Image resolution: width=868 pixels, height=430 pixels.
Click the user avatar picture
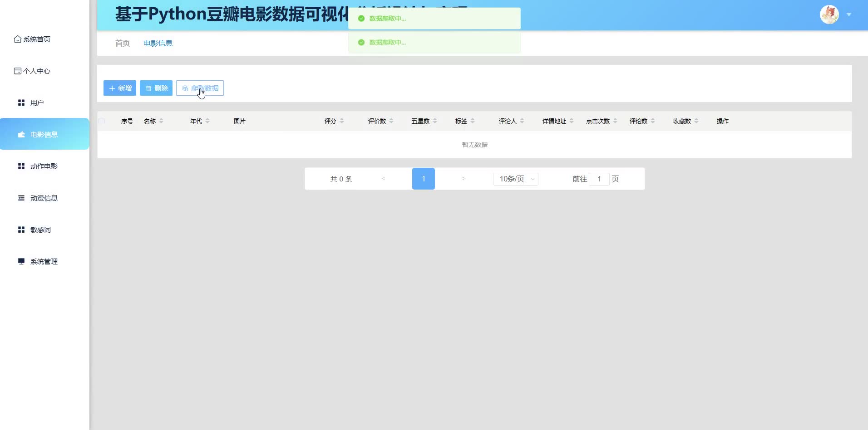829,15
